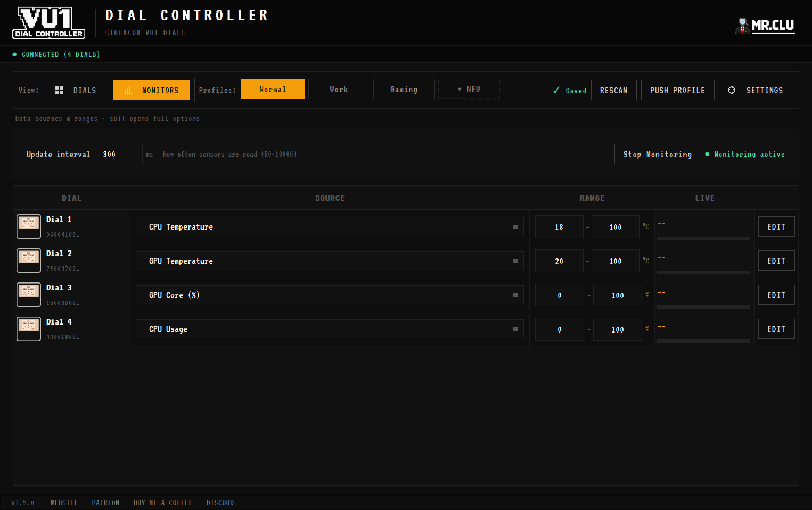Create a new profile with + NEW

pyautogui.click(x=469, y=89)
